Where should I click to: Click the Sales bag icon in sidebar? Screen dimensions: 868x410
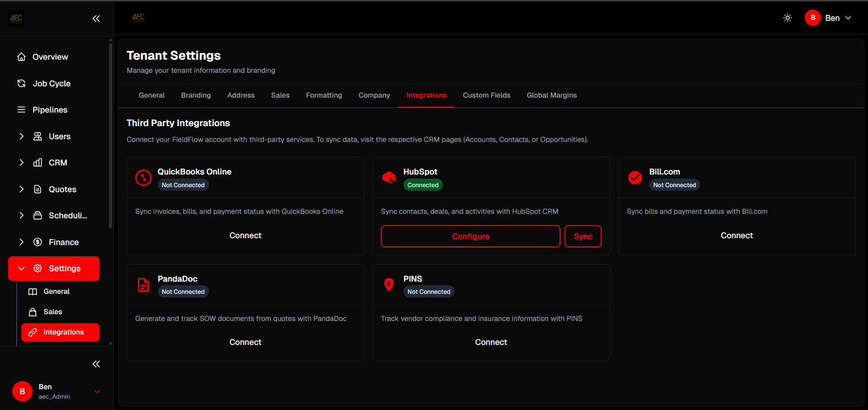(x=33, y=312)
